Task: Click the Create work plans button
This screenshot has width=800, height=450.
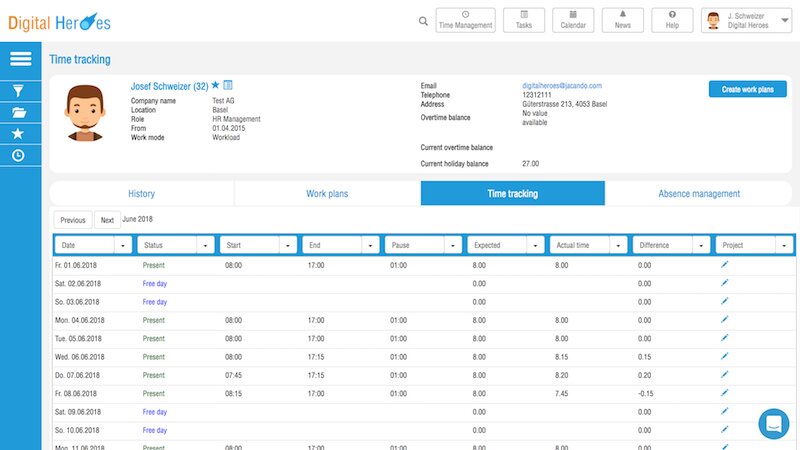Action: tap(747, 90)
